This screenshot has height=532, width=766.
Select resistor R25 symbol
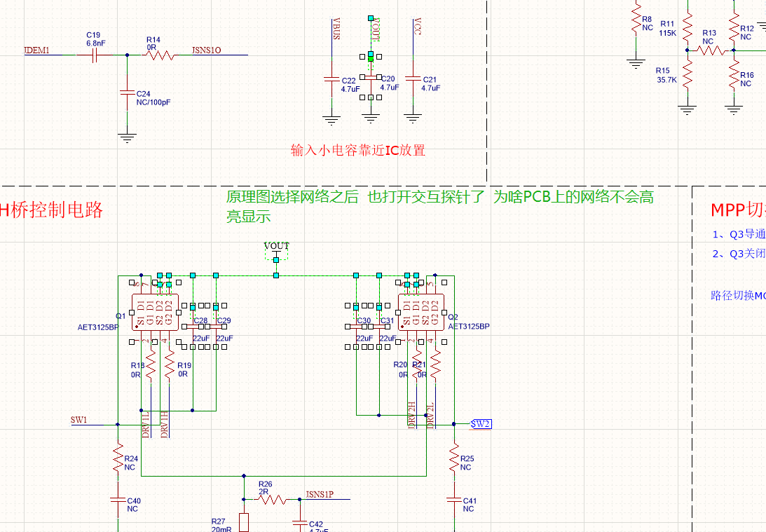click(x=454, y=458)
